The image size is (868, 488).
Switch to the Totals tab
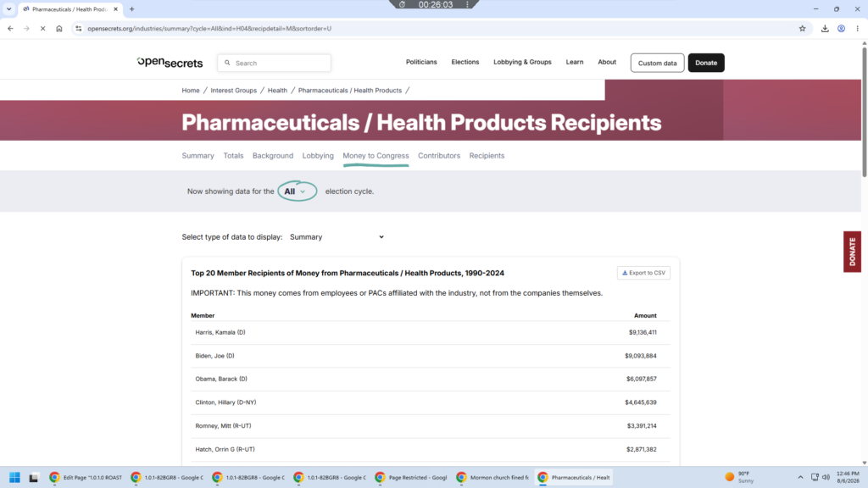click(233, 156)
